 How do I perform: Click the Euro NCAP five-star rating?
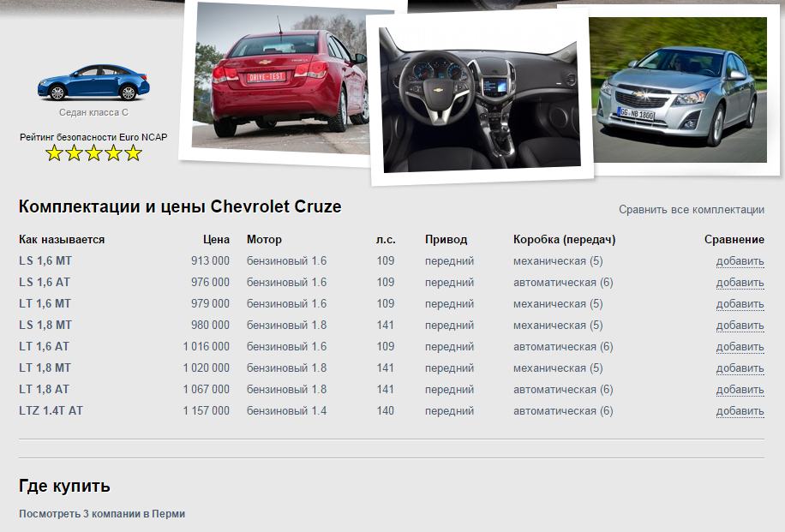point(93,153)
